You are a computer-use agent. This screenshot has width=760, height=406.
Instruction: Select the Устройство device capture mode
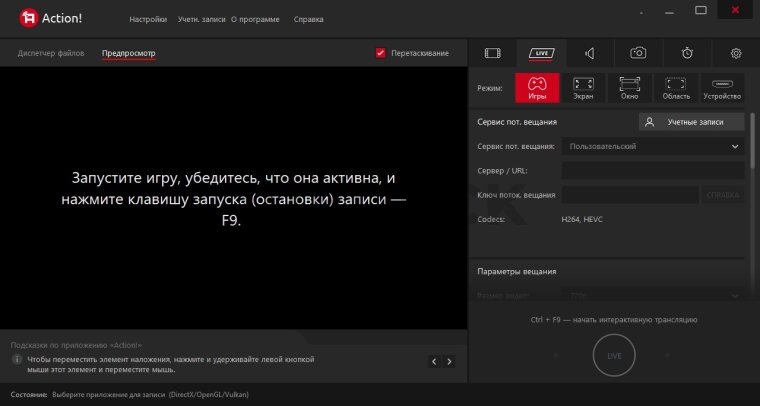721,89
